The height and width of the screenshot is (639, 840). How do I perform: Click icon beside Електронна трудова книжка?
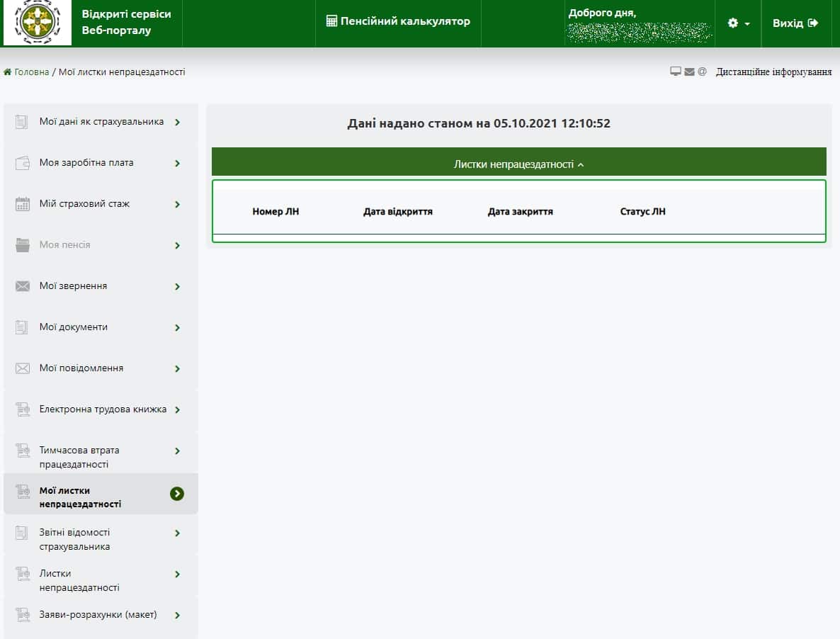click(x=23, y=409)
